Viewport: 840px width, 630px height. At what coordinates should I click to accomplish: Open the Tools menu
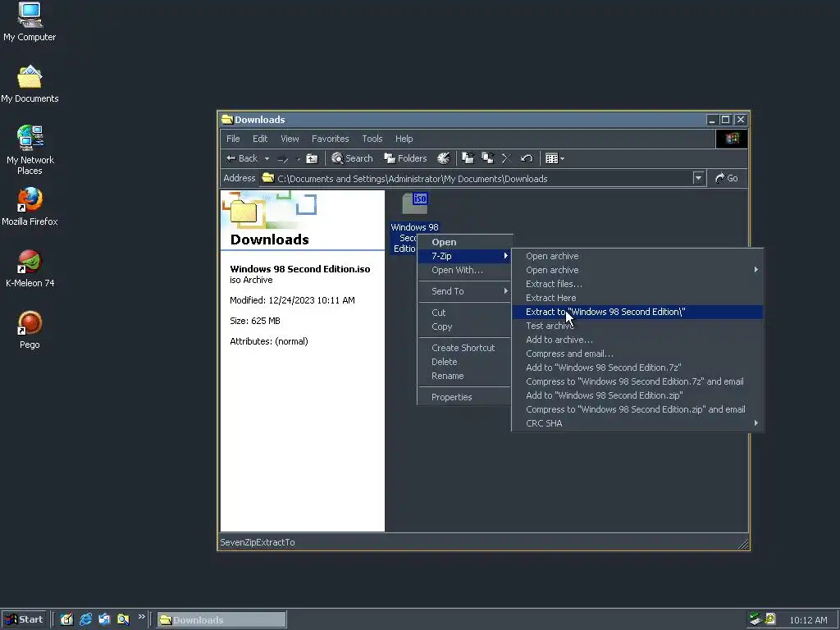pos(372,139)
